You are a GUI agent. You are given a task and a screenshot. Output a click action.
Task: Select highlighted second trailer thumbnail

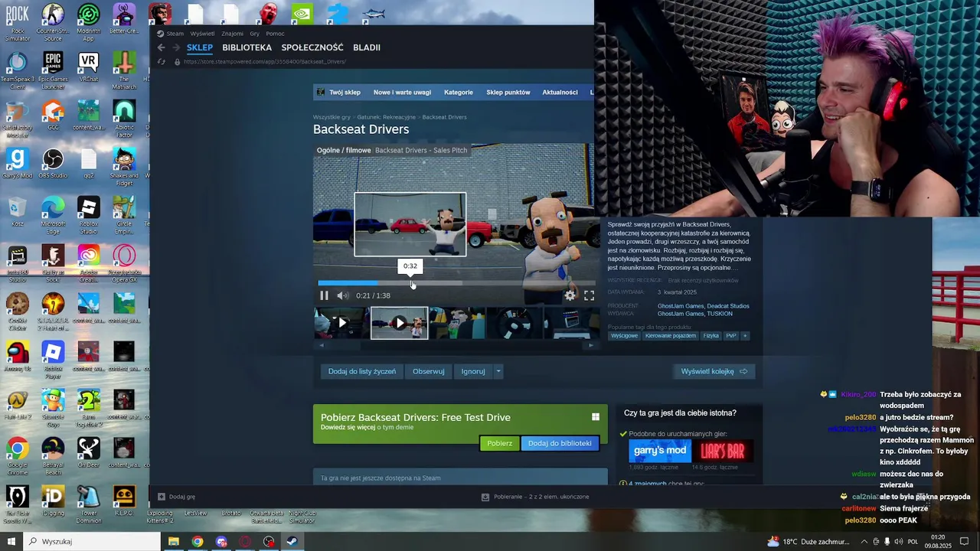pos(400,323)
